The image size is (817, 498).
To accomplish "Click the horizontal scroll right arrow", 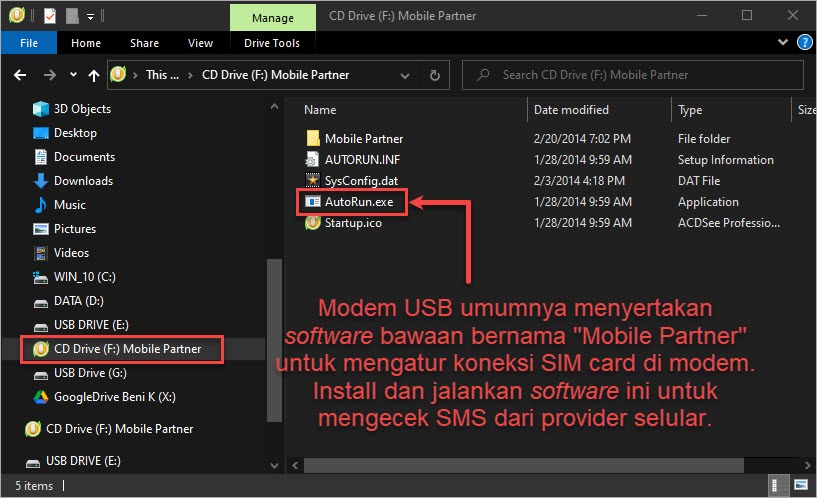I will pos(807,465).
